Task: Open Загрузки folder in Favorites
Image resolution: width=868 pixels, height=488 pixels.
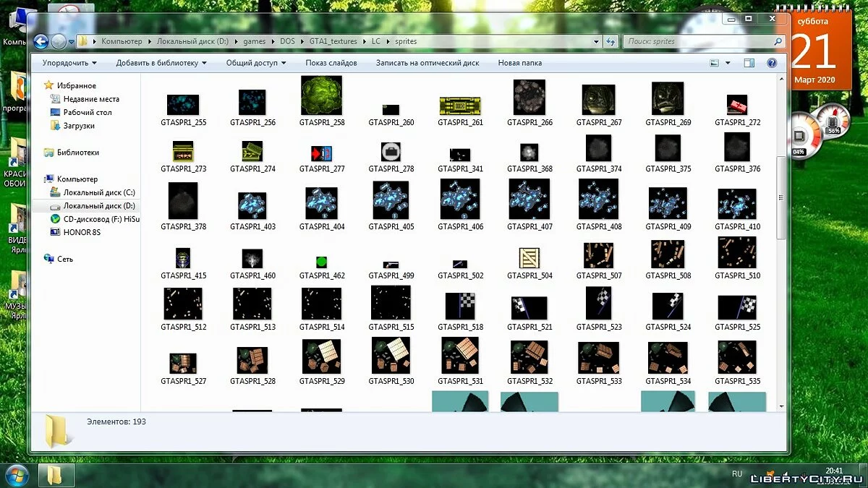Action: coord(79,126)
